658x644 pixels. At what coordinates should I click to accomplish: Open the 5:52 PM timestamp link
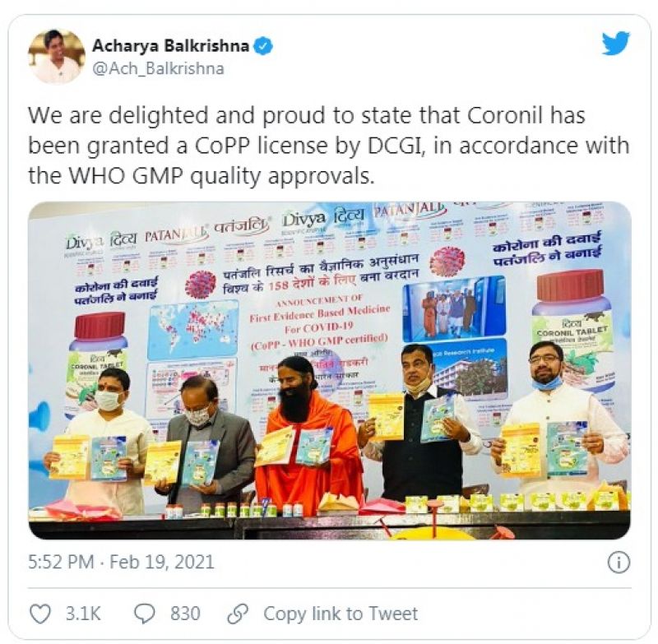click(61, 563)
